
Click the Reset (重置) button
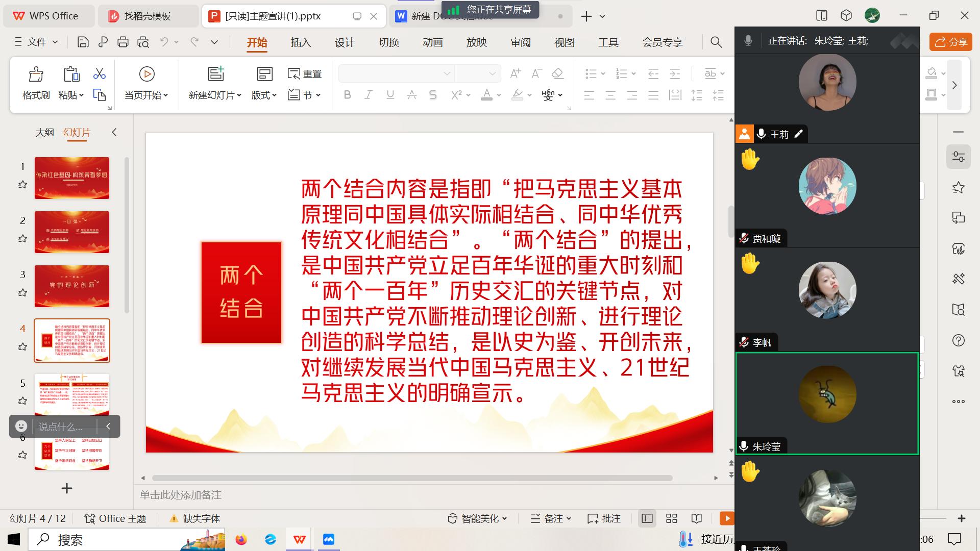tap(305, 74)
